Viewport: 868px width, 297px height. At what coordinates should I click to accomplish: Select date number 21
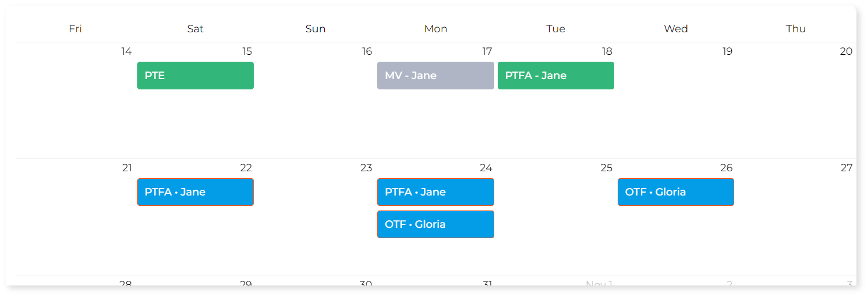(127, 168)
